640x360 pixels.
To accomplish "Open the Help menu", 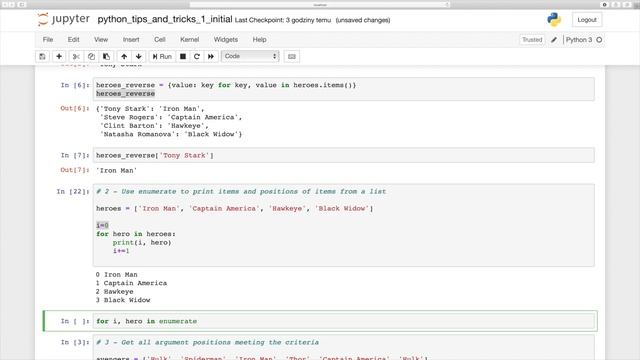I will 259,40.
